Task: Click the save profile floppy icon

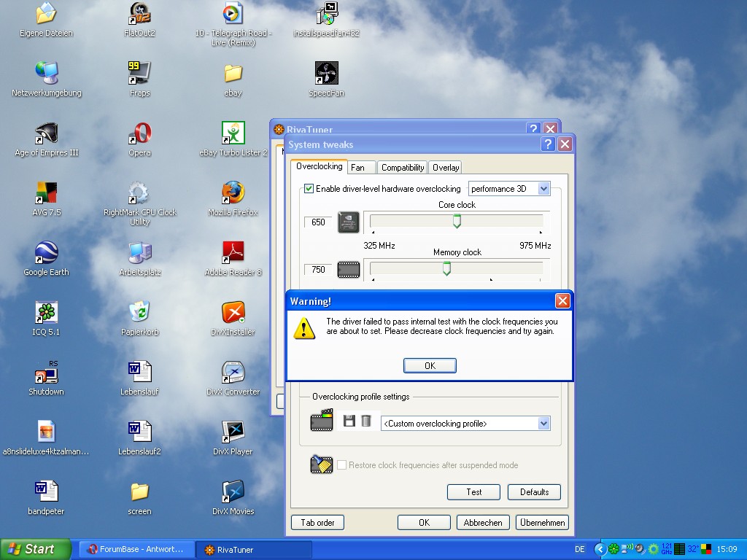Action: (349, 421)
